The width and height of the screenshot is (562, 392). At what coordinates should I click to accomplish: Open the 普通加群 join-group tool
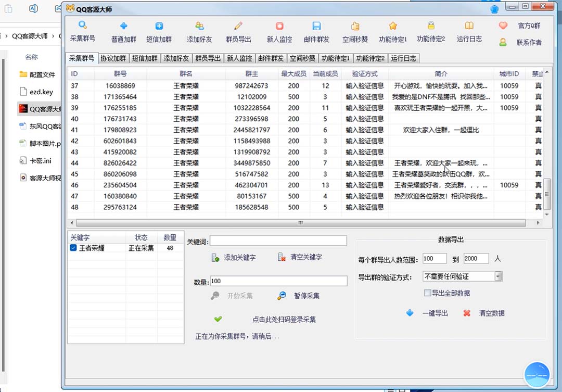[x=123, y=29]
